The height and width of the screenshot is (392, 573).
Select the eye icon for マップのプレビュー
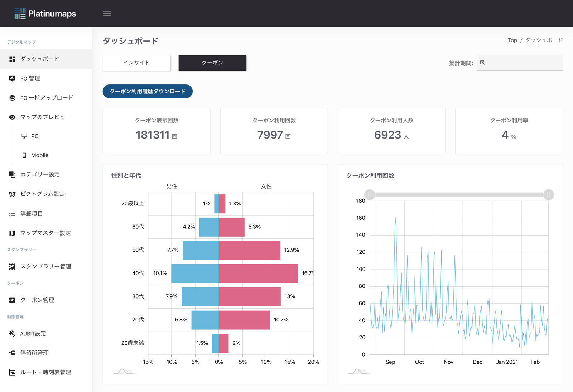tap(12, 117)
